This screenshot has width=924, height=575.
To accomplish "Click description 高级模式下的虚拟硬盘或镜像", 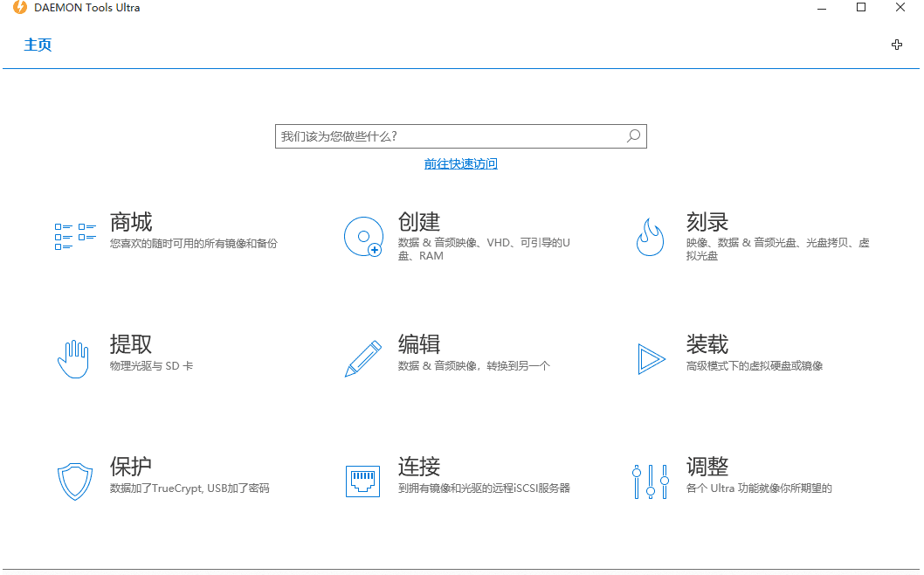I will click(755, 366).
